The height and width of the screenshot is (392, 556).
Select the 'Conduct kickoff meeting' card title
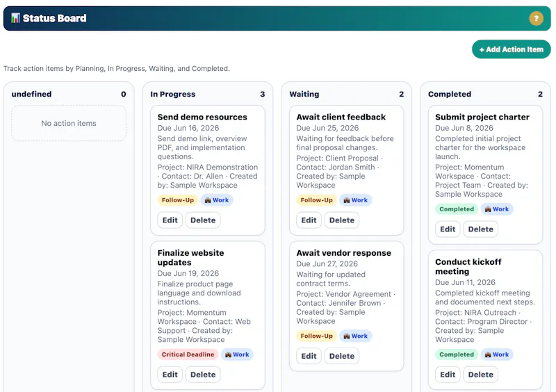pyautogui.click(x=468, y=266)
